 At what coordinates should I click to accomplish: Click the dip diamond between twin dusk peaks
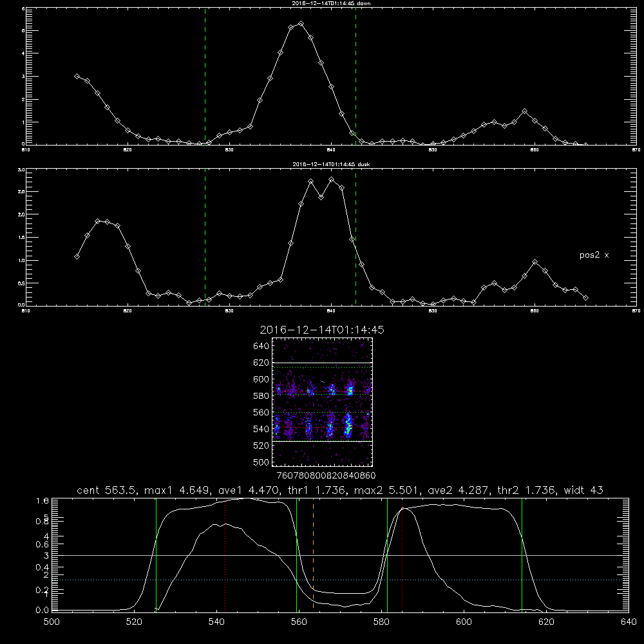(321, 197)
